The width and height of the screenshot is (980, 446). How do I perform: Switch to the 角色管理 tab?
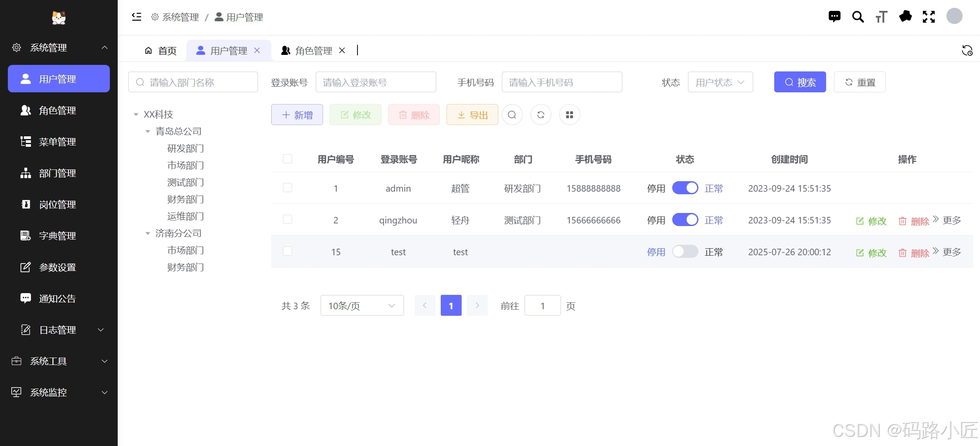pyautogui.click(x=313, y=50)
